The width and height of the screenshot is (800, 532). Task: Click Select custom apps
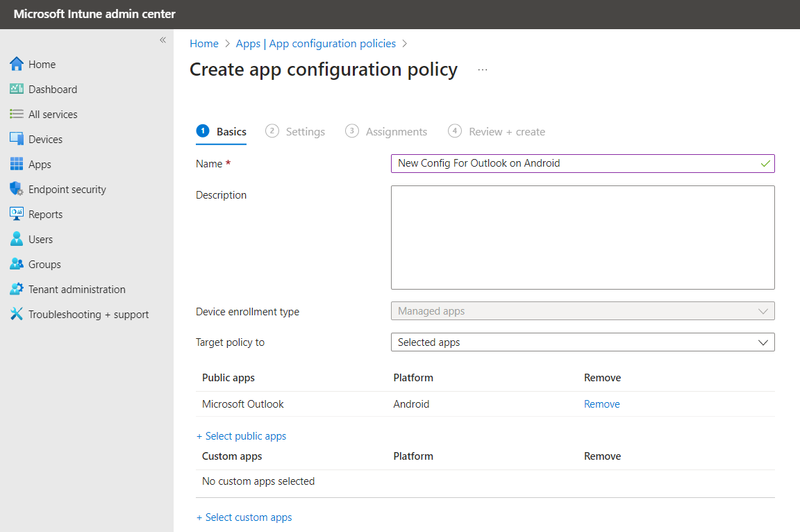(244, 517)
